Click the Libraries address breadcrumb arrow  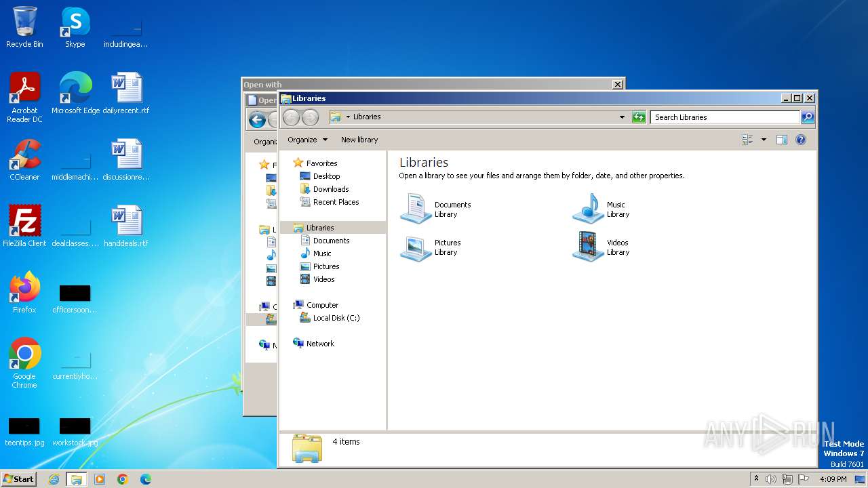point(348,117)
